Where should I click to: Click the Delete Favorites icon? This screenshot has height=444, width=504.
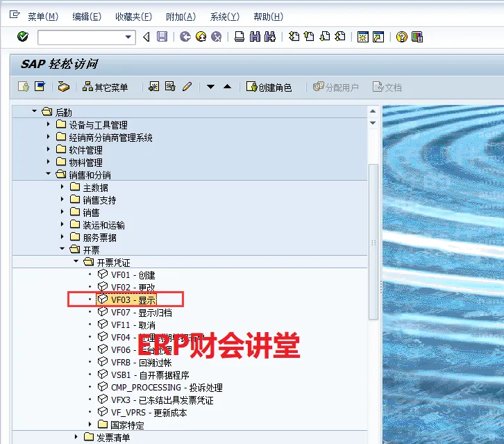170,87
